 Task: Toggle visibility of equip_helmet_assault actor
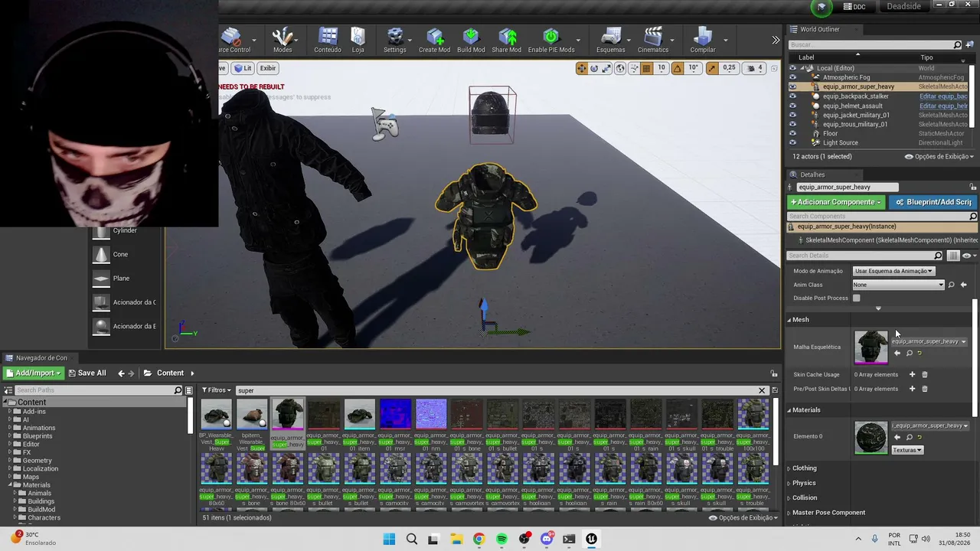[792, 106]
